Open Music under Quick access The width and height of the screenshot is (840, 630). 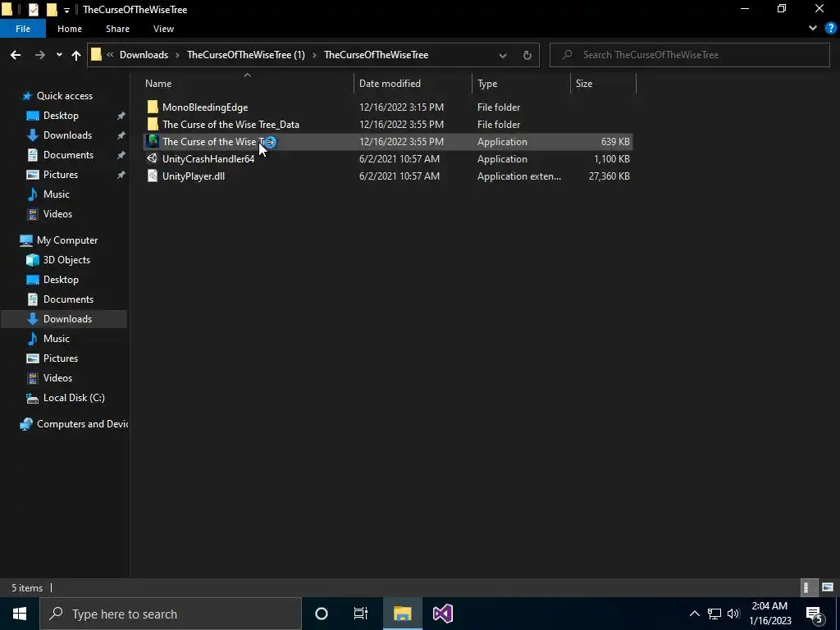pos(57,194)
